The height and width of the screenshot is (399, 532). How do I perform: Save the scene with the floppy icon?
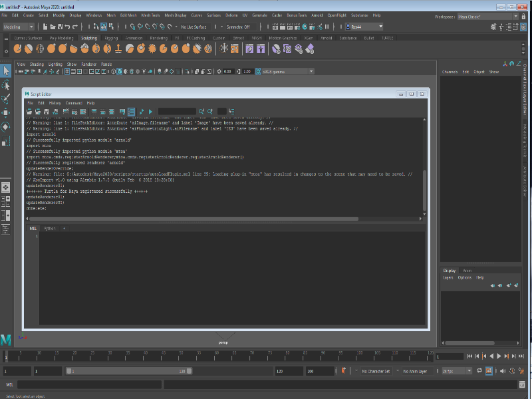click(x=60, y=27)
